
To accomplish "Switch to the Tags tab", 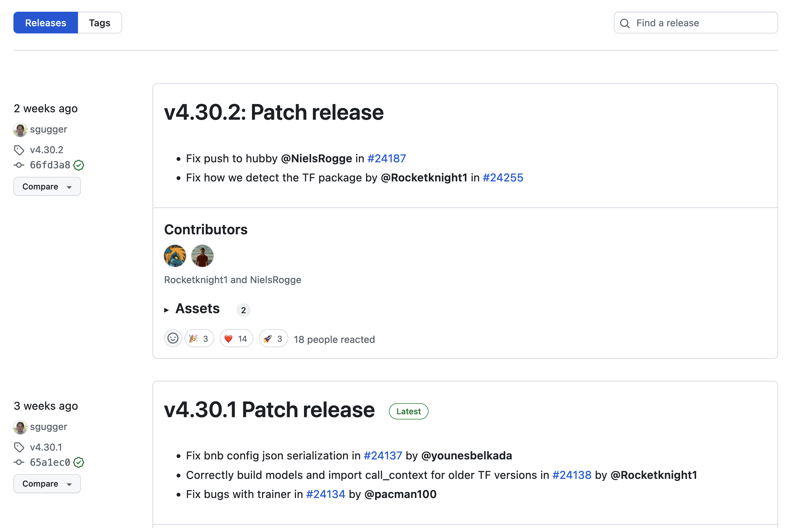I will 100,23.
